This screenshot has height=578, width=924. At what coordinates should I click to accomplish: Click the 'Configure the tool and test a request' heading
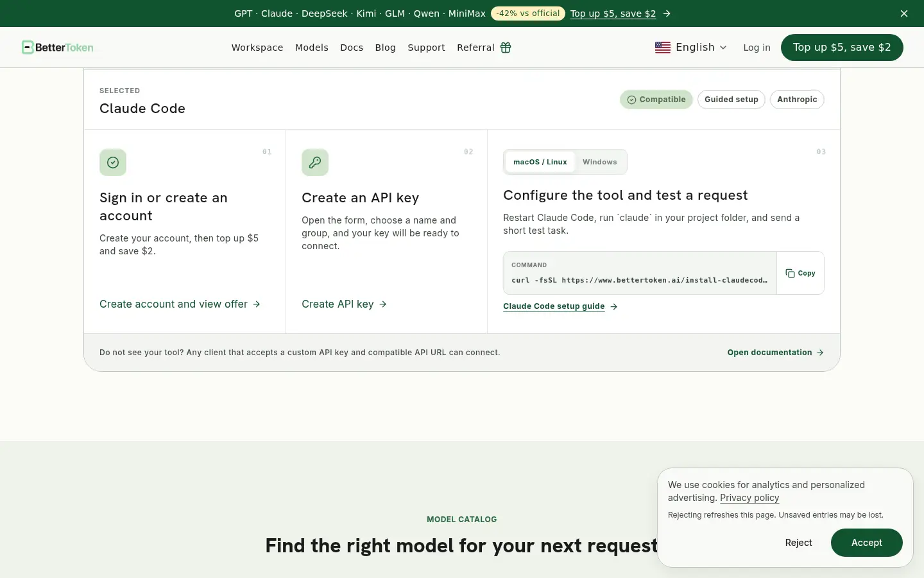pyautogui.click(x=626, y=195)
